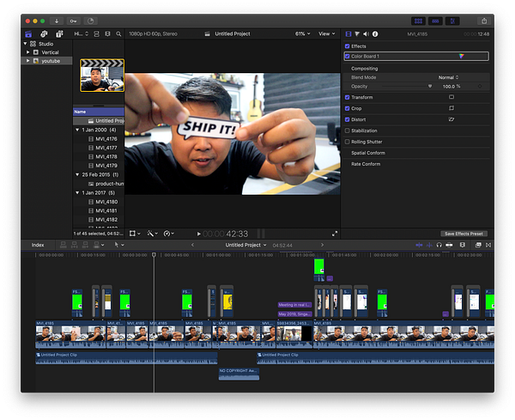Open the viewer transform tools dropdown
Image resolution: width=515 pixels, height=420 pixels.
(135, 234)
